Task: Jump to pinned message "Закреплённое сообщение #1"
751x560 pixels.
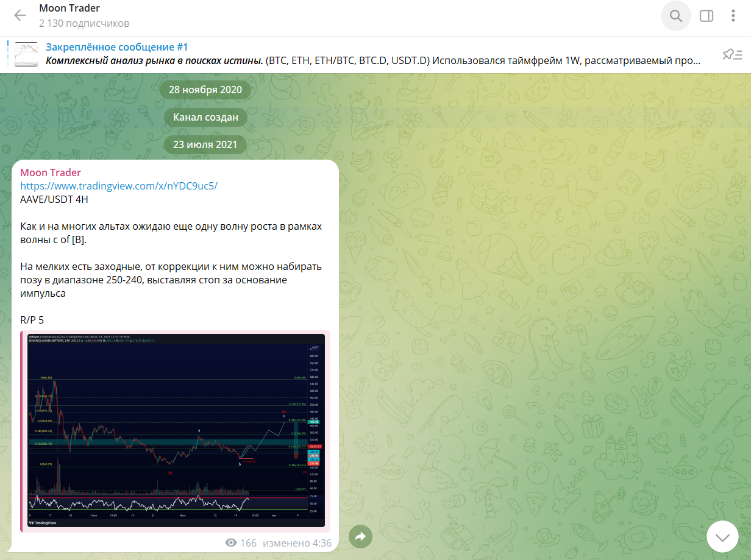Action: point(117,47)
